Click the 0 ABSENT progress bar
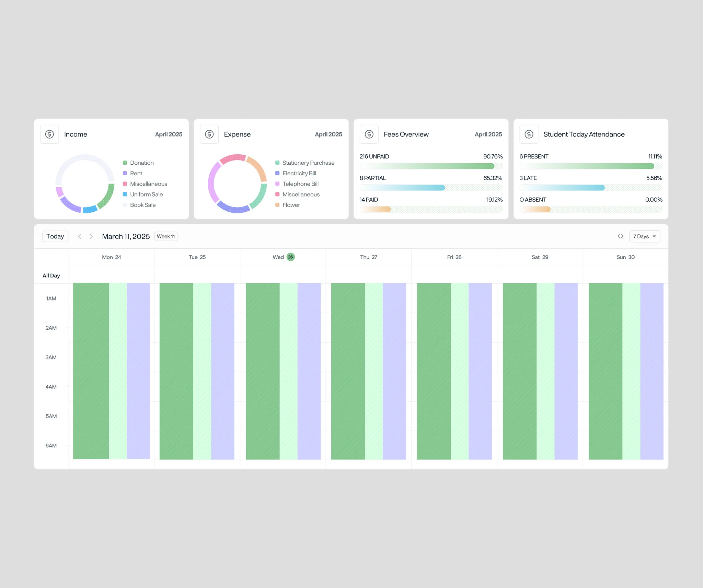 (591, 209)
